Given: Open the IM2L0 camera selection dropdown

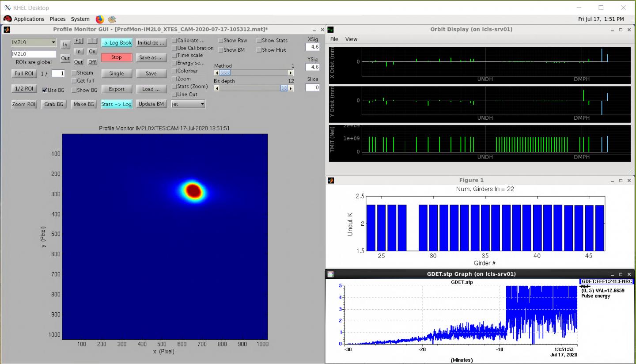Looking at the screenshot, I should 34,43.
